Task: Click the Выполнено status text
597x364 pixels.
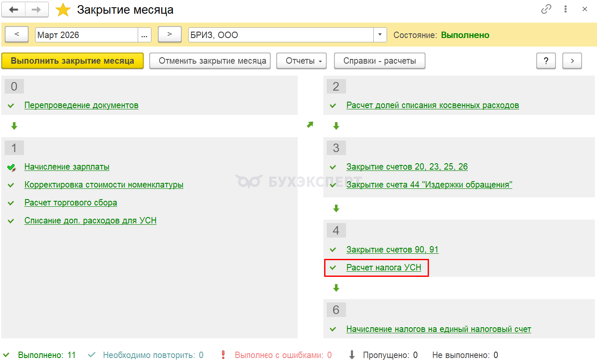Action: 465,35
